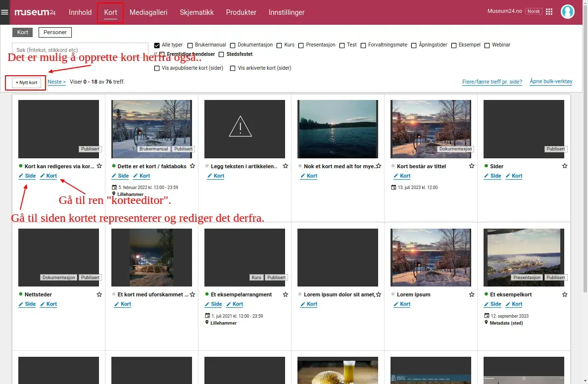The image size is (588, 384).
Task: Open the hamburger main menu
Action: [5, 12]
